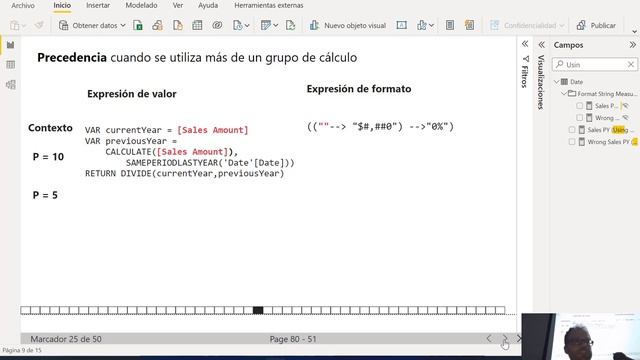Clear the Campos search text
The height and width of the screenshot is (360, 640).
[631, 64]
